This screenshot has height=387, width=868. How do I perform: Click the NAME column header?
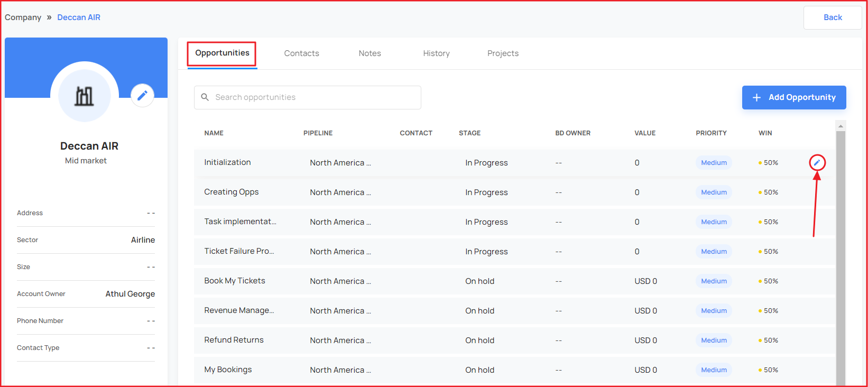[214, 133]
